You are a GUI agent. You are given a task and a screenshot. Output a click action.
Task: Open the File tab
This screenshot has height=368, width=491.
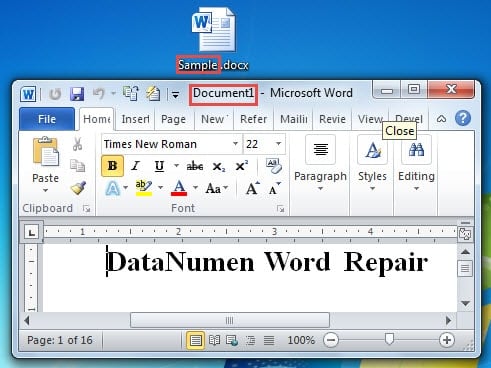(x=47, y=119)
